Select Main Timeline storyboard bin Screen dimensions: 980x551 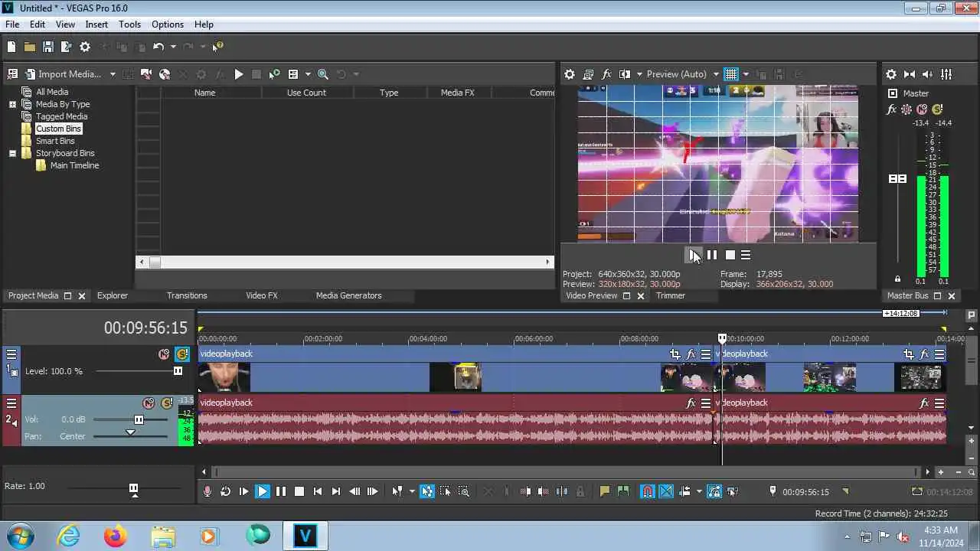coord(74,165)
